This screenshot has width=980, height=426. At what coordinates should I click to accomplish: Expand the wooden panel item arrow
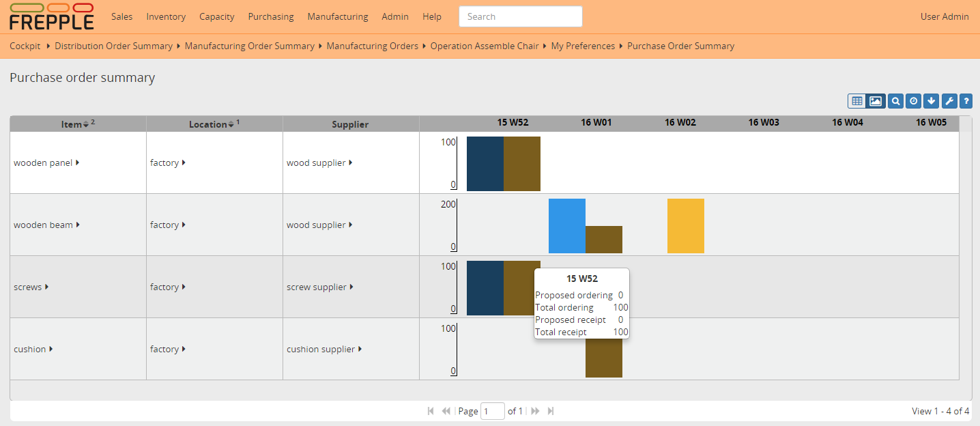pyautogui.click(x=78, y=162)
